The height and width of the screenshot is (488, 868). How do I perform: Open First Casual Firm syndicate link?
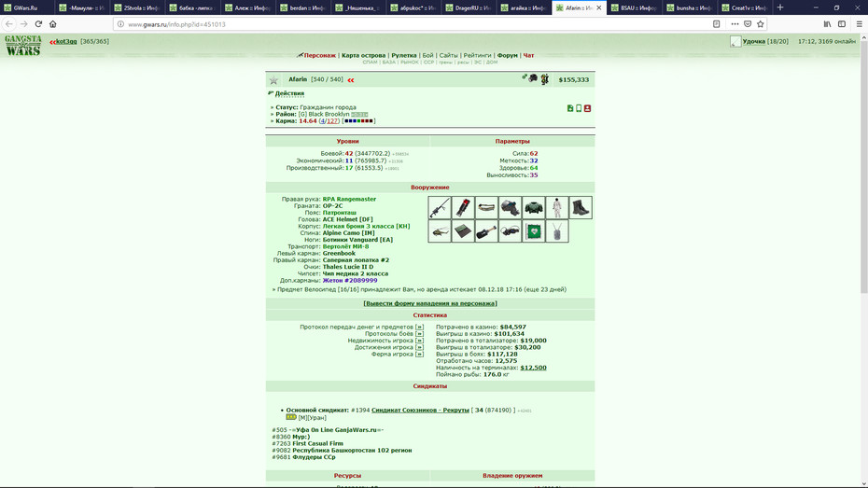click(x=317, y=443)
